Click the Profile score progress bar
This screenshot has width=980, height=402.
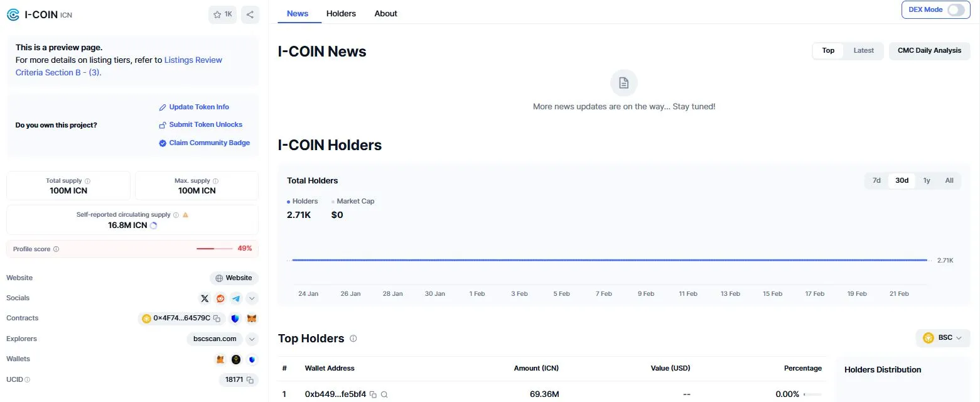tap(214, 248)
